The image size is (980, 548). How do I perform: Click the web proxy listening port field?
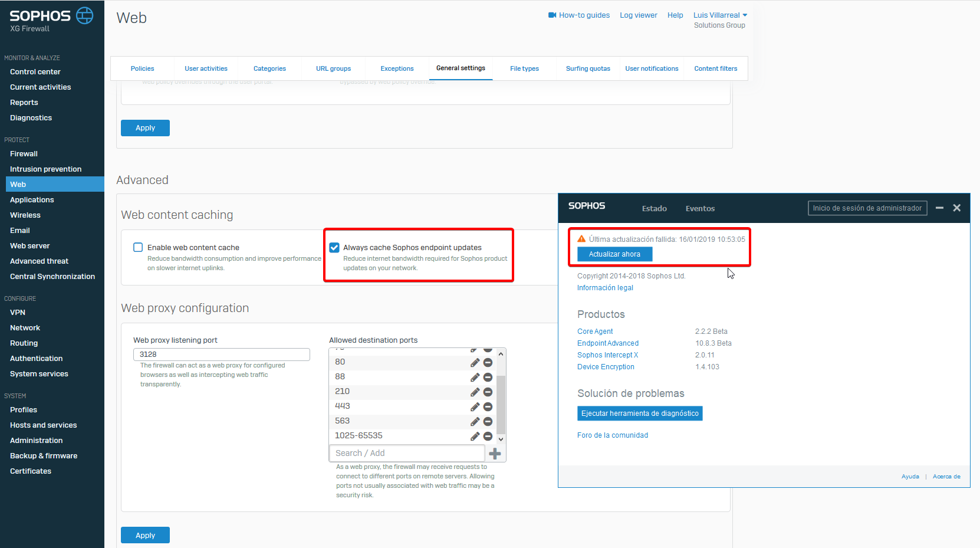coord(221,355)
